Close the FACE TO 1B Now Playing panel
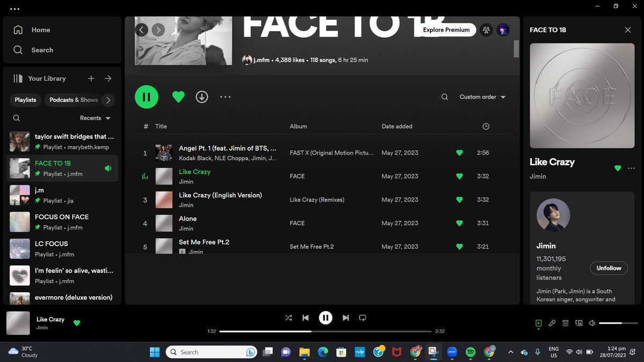 (x=628, y=30)
